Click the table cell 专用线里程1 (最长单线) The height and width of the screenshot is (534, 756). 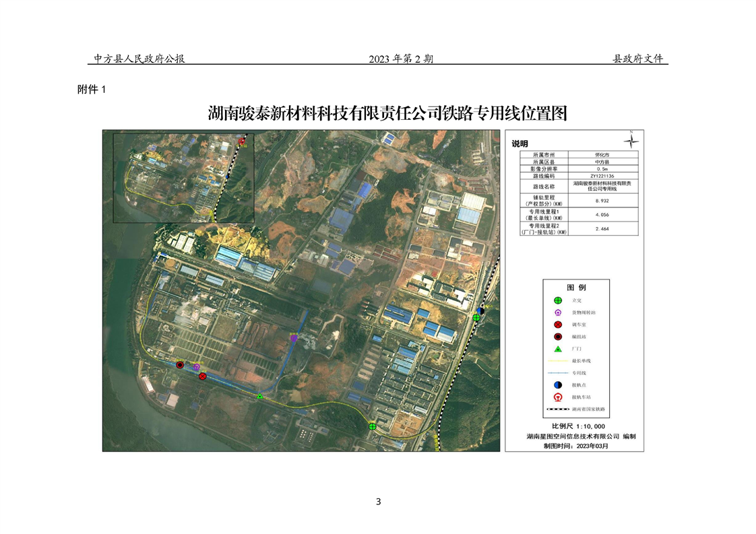[544, 214]
